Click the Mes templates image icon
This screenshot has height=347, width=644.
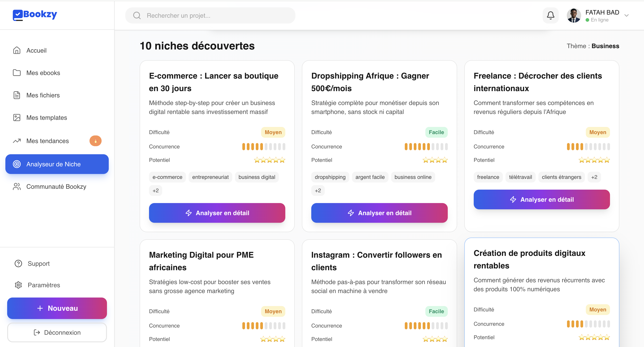coord(17,118)
